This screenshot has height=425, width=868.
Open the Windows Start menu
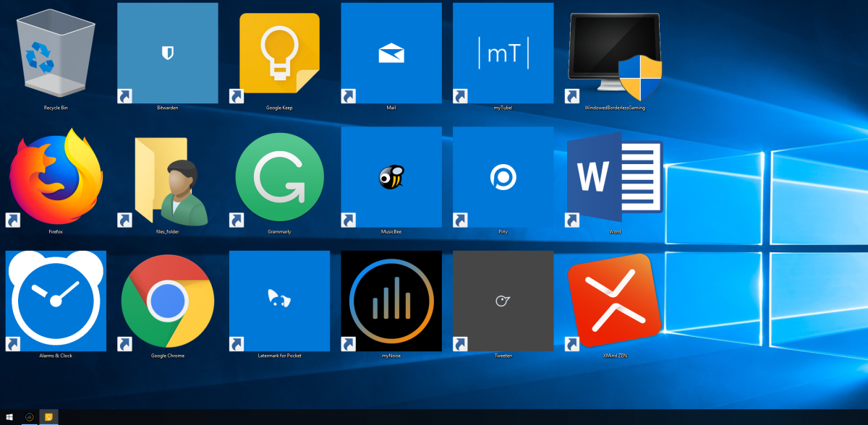pyautogui.click(x=9, y=417)
